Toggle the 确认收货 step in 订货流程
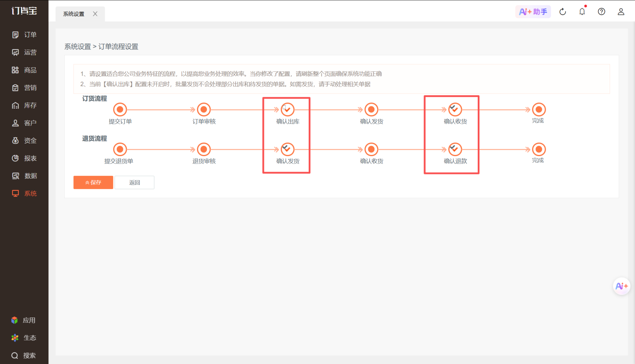 tap(455, 110)
